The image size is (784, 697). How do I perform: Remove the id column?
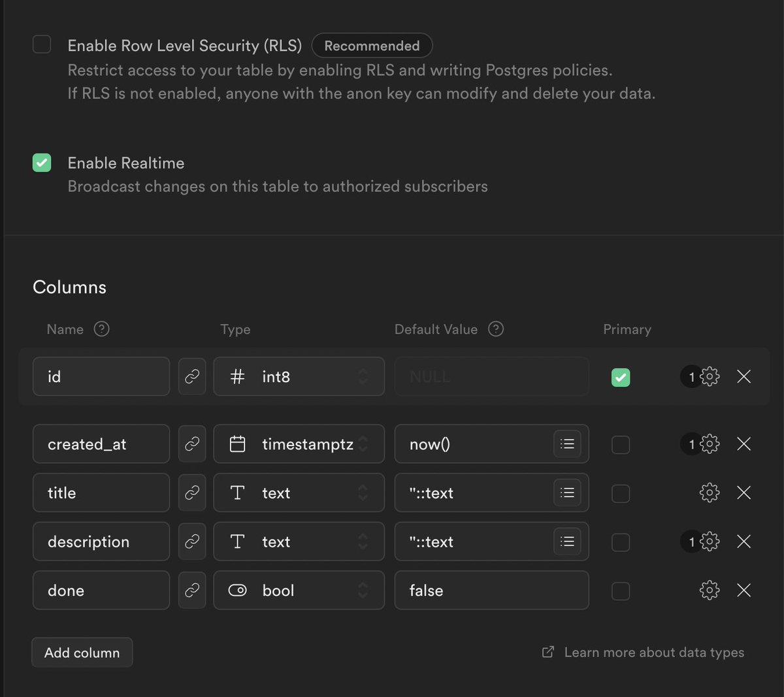(x=743, y=376)
